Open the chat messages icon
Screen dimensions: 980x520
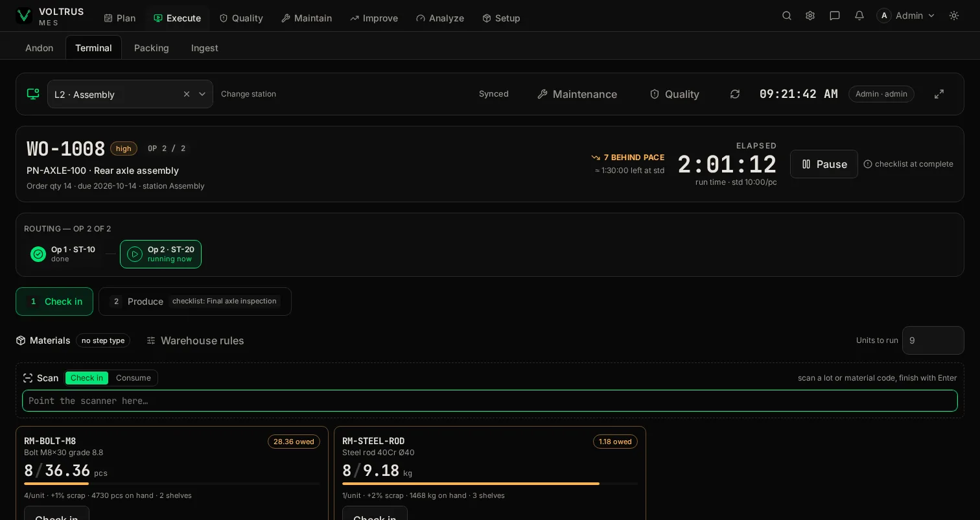coord(835,16)
